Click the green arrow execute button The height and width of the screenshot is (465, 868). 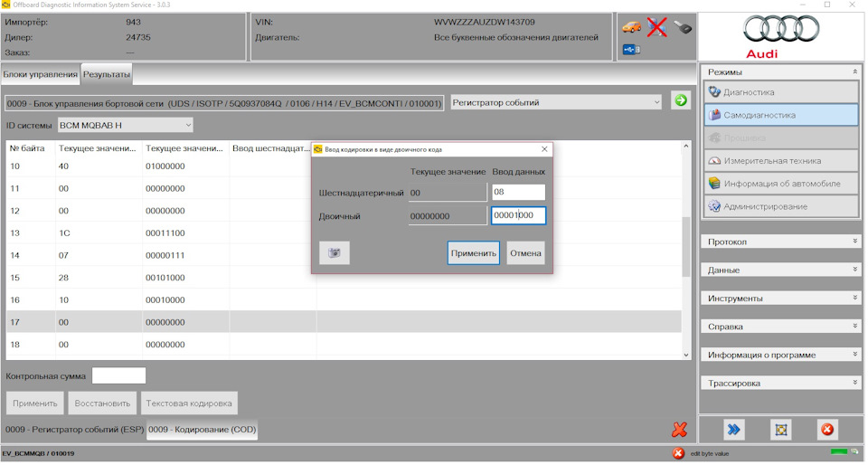click(680, 100)
